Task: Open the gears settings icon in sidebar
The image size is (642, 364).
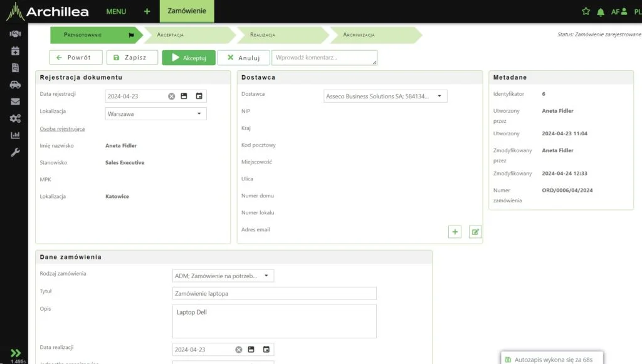Action: point(15,118)
